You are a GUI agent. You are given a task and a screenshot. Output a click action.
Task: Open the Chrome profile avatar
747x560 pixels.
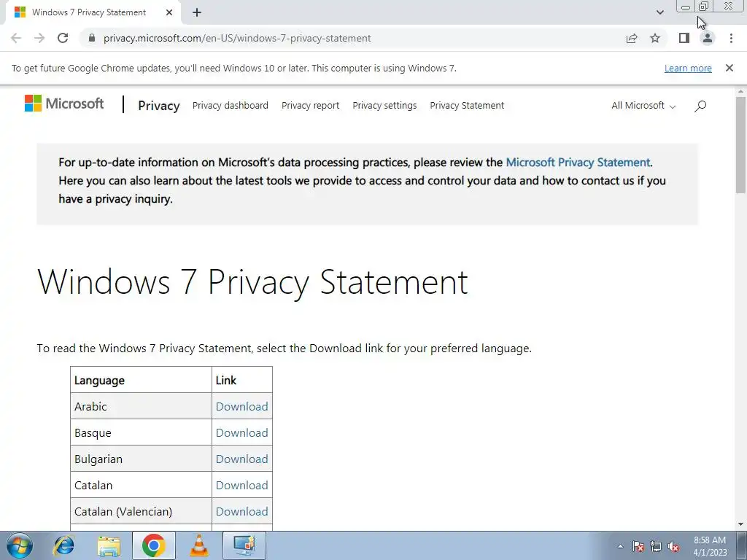pyautogui.click(x=708, y=38)
